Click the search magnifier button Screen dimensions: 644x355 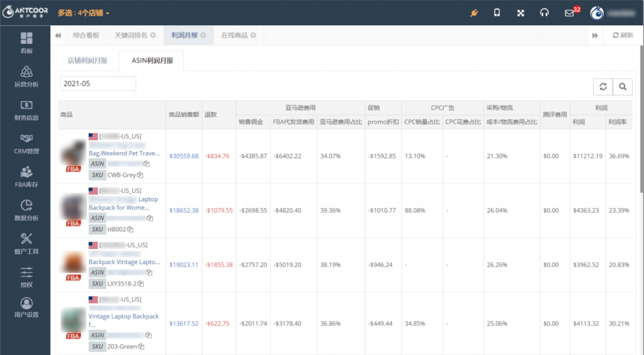[x=623, y=87]
